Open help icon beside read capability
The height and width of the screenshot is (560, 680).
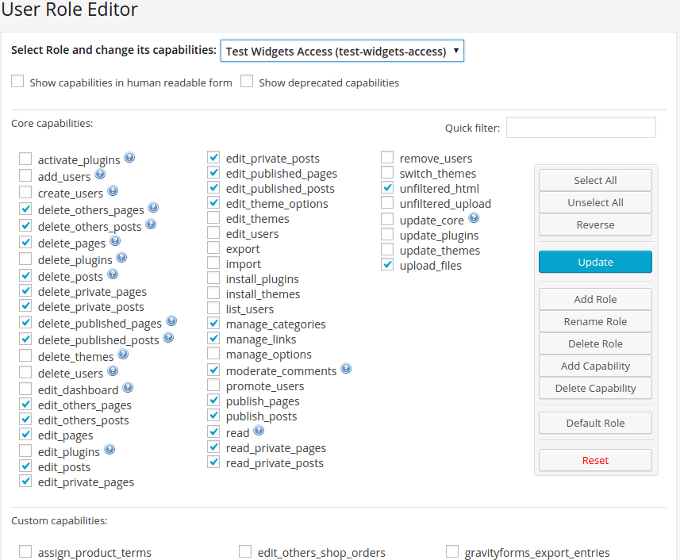click(x=259, y=430)
